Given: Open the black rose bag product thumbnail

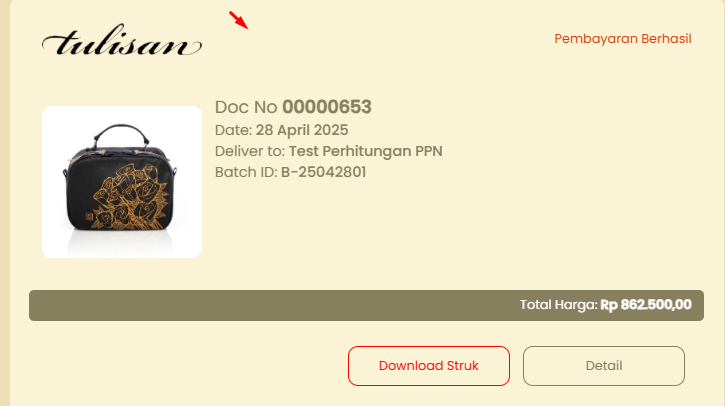Looking at the screenshot, I should [122, 182].
